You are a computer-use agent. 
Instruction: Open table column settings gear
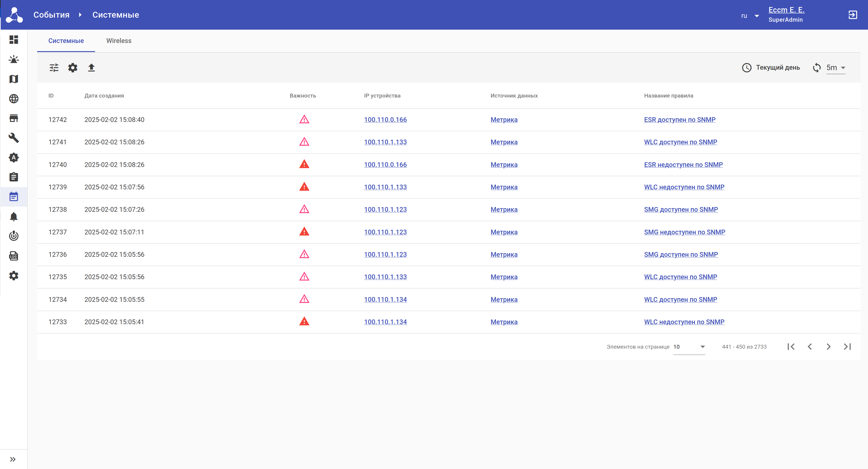[73, 68]
